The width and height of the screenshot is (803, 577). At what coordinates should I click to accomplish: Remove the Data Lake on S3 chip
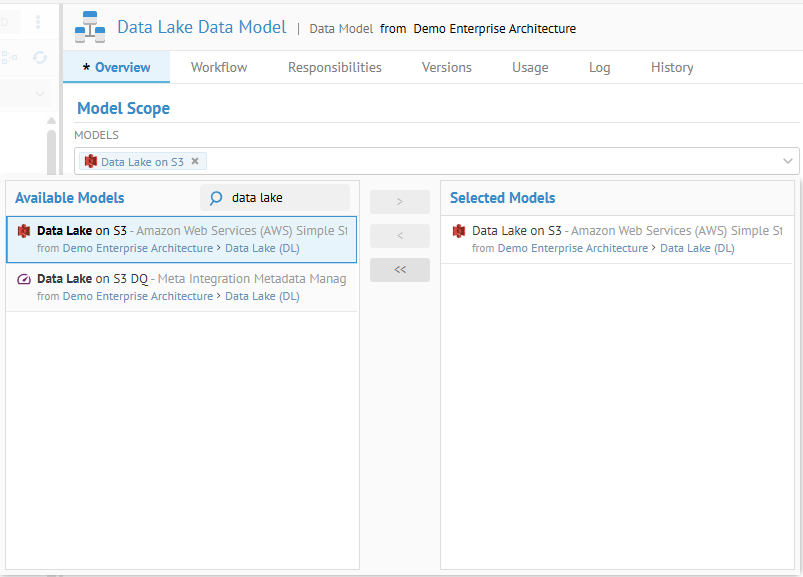coord(195,161)
